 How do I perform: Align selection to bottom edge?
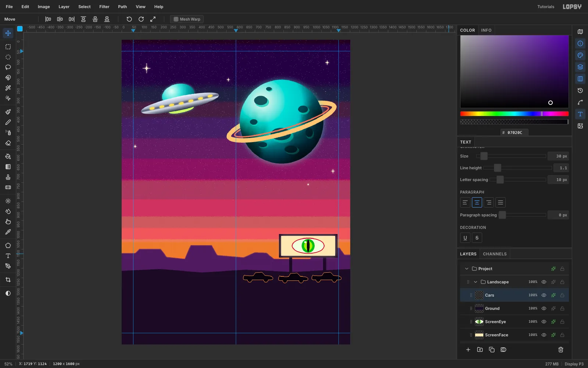(x=107, y=19)
